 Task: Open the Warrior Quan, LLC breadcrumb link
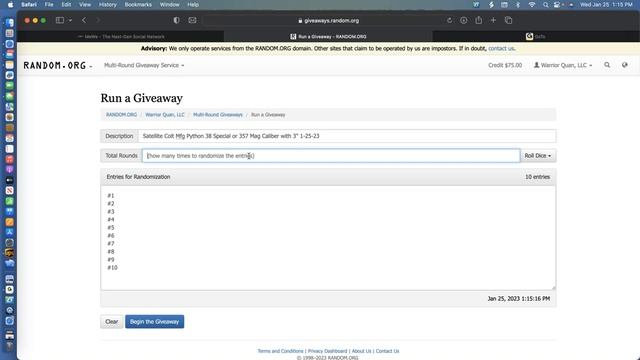pos(165,115)
